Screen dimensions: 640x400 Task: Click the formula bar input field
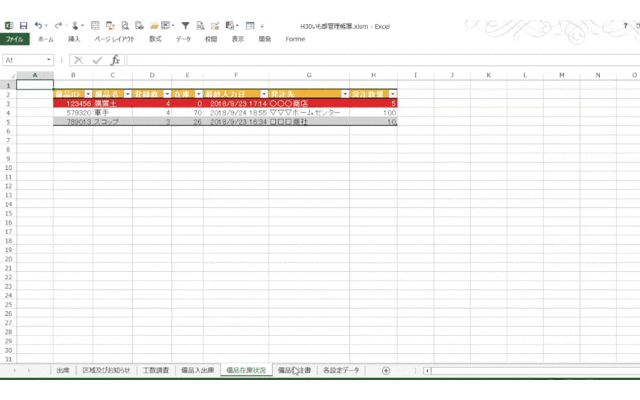click(x=380, y=60)
